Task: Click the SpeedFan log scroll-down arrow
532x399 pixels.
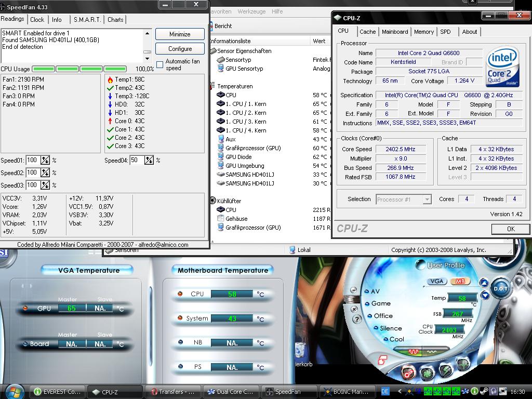Action: point(147,59)
